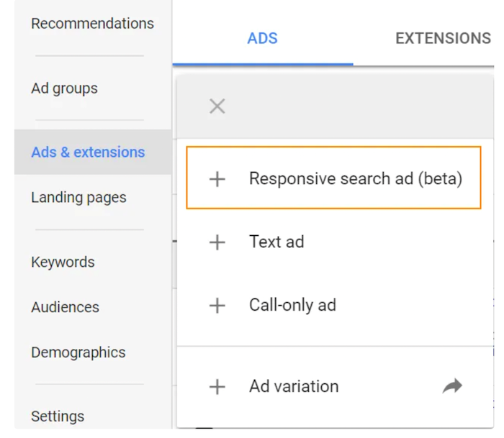The width and height of the screenshot is (504, 438).
Task: Click plus icon beside Responsive search ad
Action: pyautogui.click(x=217, y=179)
